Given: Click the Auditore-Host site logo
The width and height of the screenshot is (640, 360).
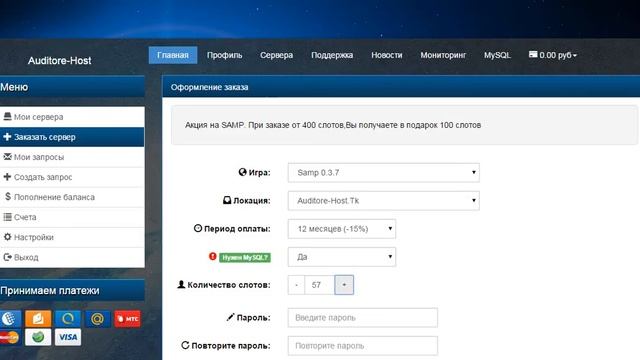Looking at the screenshot, I should pyautogui.click(x=60, y=61).
